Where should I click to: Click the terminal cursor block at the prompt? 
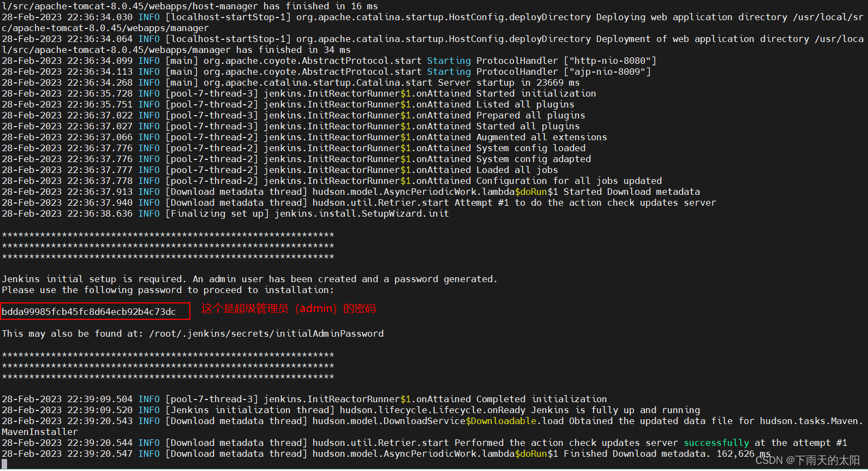(x=4, y=464)
